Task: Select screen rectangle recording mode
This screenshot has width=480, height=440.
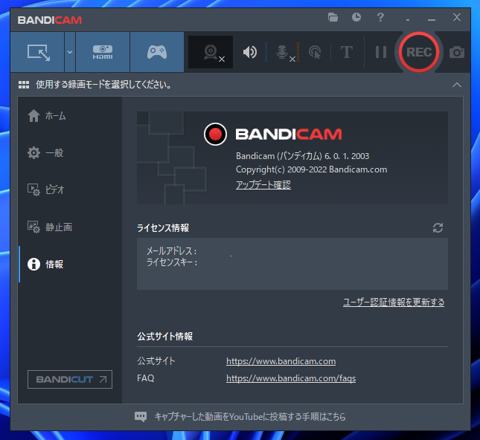Action: pos(37,52)
